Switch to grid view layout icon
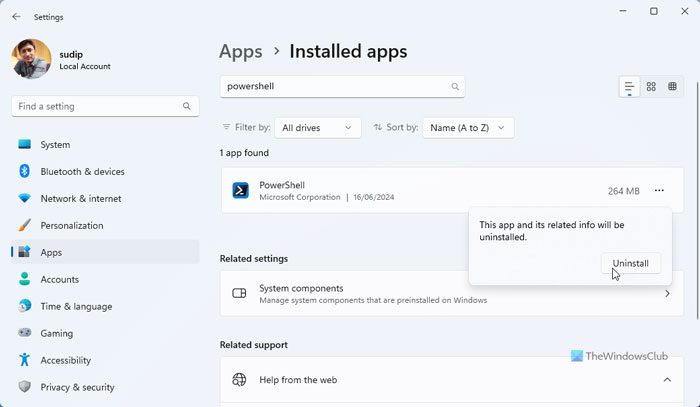 tap(651, 87)
